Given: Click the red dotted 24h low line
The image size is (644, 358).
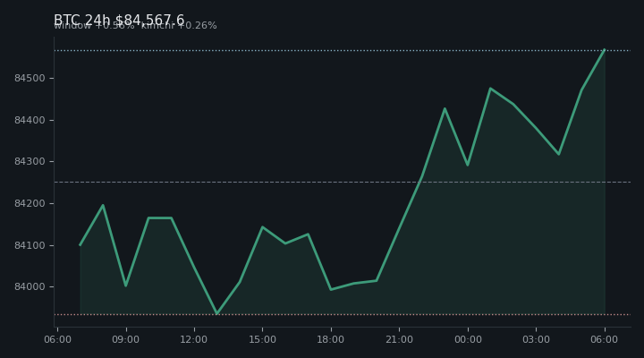Looking at the screenshot, I should pos(343,314).
